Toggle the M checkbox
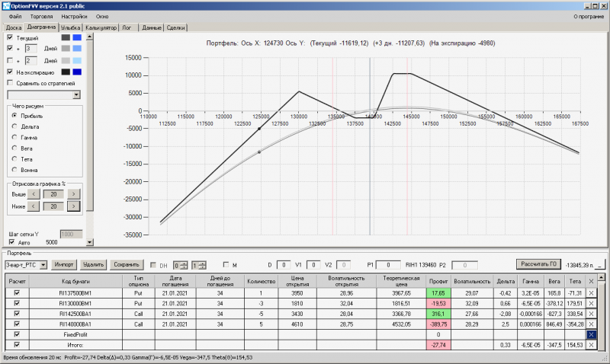 coord(226,264)
